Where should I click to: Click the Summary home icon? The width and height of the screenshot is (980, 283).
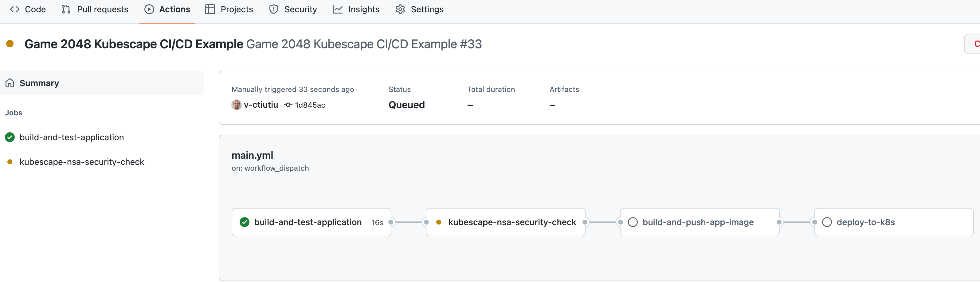click(10, 83)
